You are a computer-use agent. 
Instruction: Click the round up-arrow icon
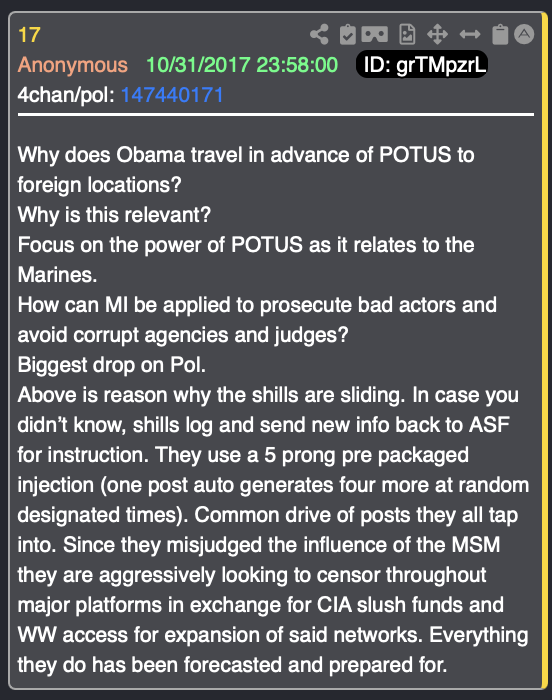524,34
